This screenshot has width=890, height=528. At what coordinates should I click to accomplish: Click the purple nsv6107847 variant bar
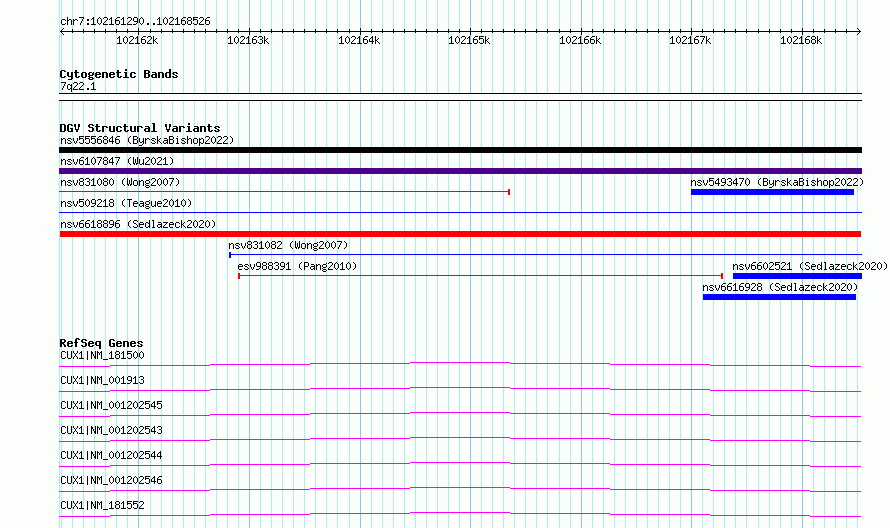[x=460, y=171]
